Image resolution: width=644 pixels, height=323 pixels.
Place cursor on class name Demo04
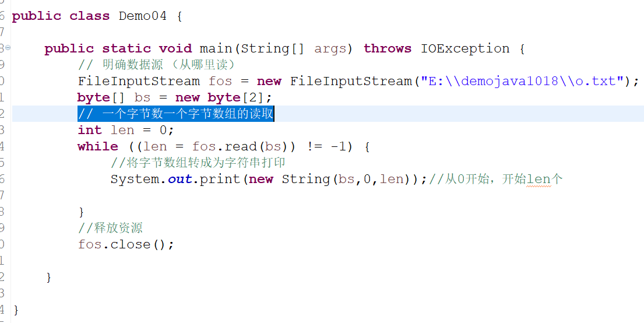pos(143,16)
